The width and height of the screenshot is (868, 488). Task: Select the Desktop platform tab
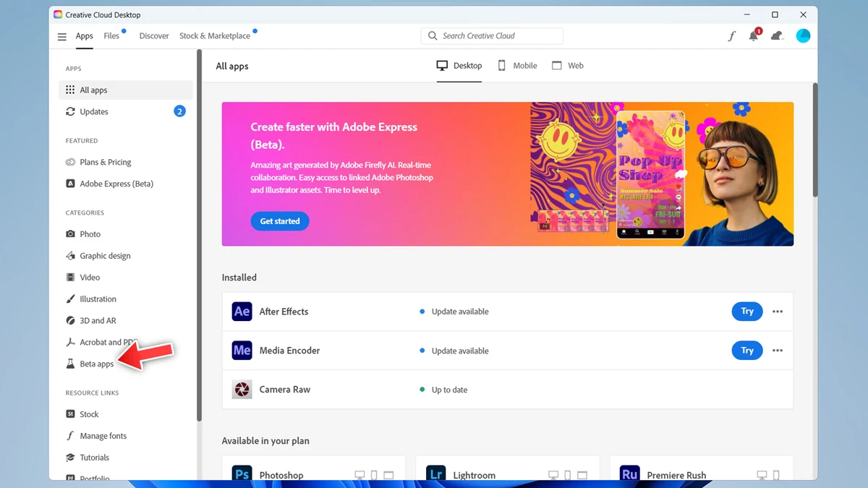pos(459,66)
